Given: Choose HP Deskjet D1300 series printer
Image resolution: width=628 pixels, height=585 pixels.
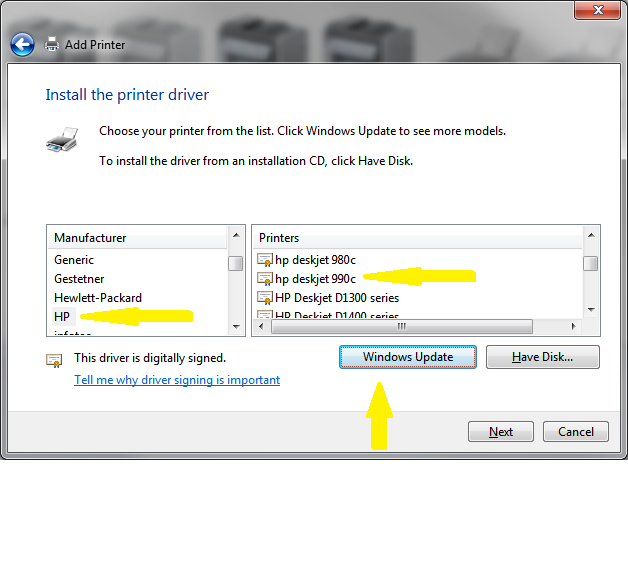Looking at the screenshot, I should coord(337,298).
